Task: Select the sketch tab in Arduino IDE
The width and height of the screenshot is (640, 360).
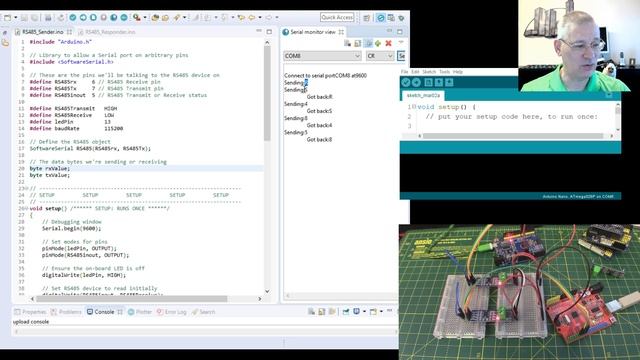Action: pos(423,95)
